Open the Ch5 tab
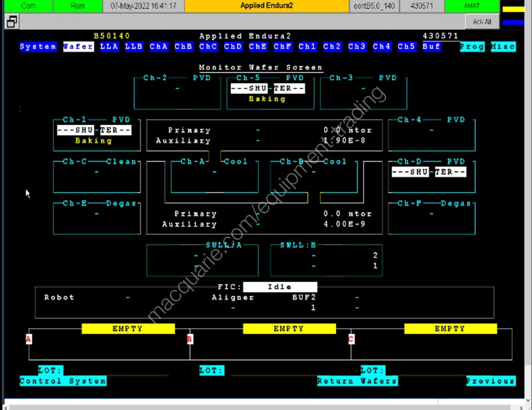This screenshot has width=532, height=410. click(406, 47)
